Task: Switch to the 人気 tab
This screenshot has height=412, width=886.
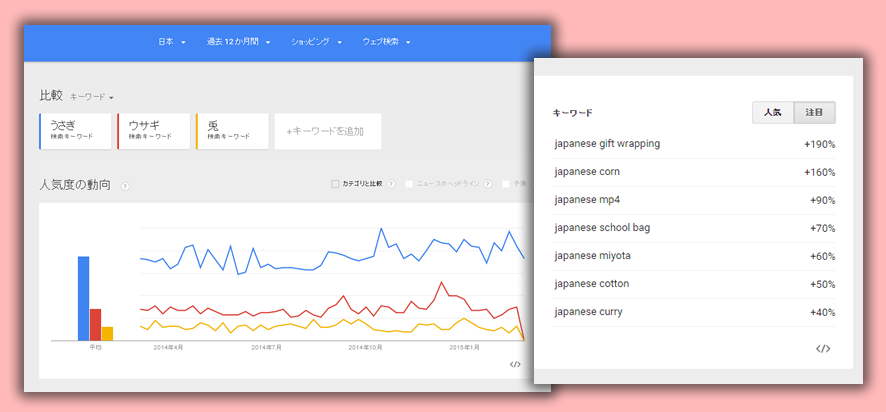Action: 773,113
